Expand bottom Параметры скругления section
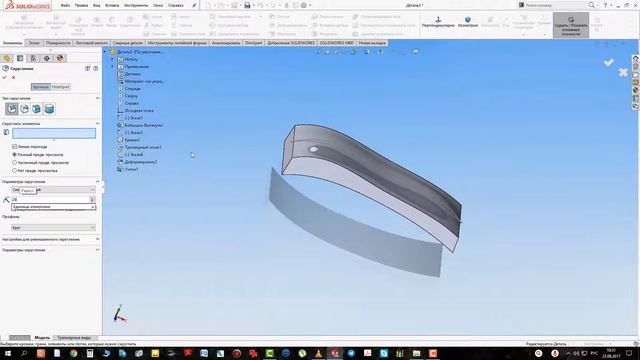 [x=98, y=249]
